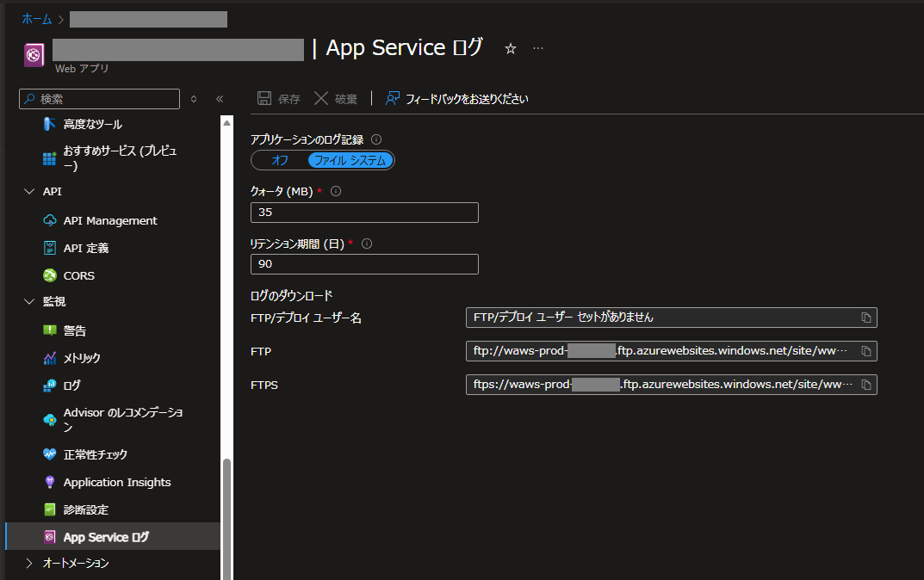924x580 pixels.
Task: Click the 警告 alert icon
Action: 49,330
